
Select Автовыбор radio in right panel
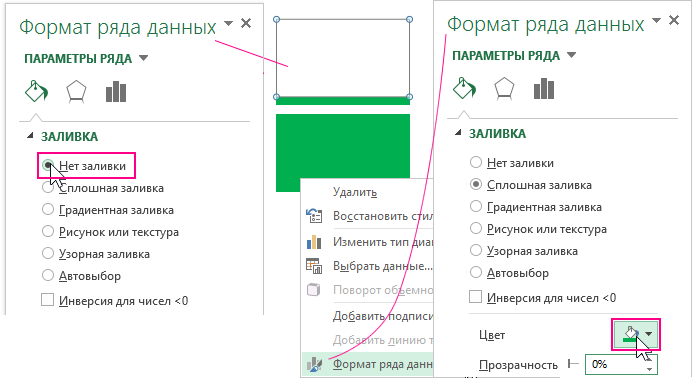(x=476, y=272)
